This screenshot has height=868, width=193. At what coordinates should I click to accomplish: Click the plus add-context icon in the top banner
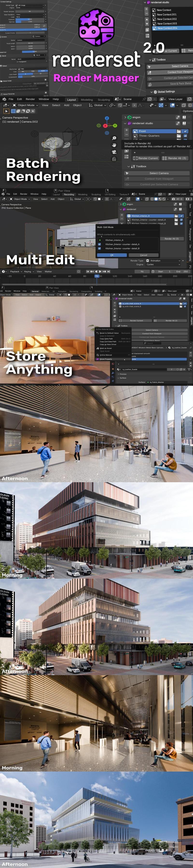146,9
